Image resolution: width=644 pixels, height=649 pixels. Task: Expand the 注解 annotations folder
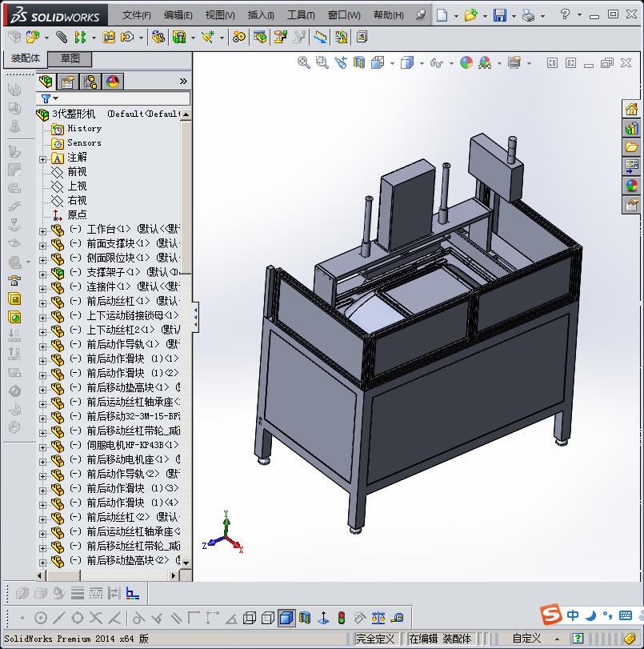(43, 158)
